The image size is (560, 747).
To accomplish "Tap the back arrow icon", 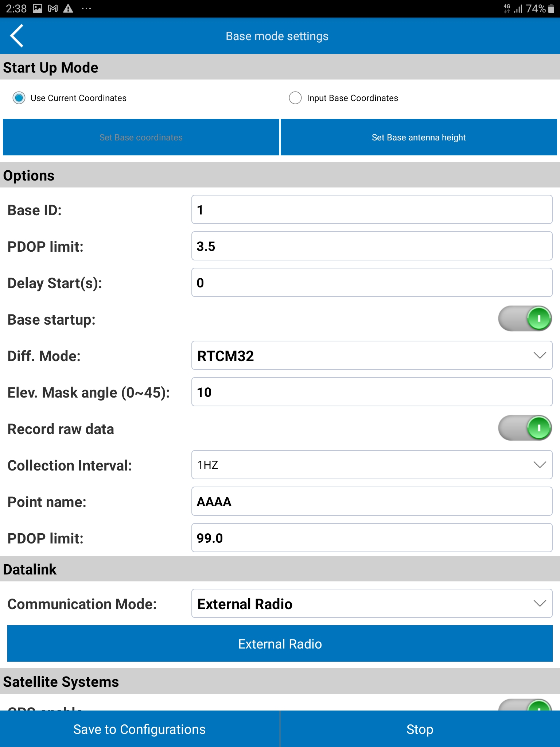I will 17,36.
